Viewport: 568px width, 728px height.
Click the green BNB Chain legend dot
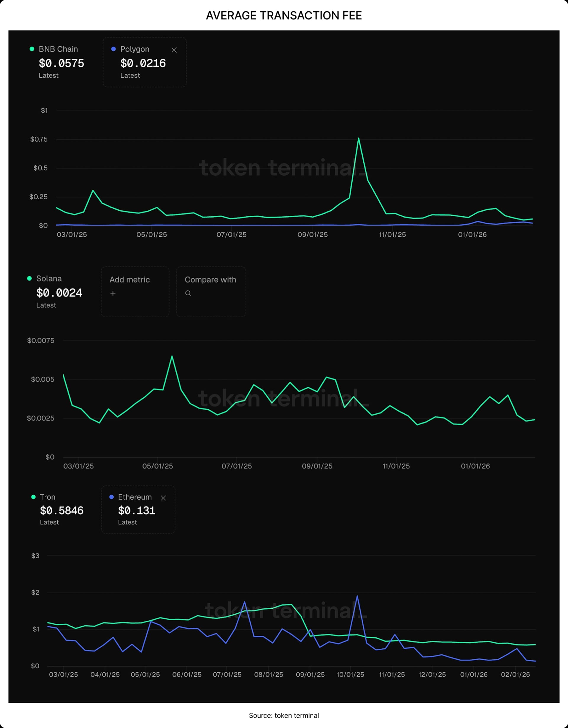(x=31, y=49)
